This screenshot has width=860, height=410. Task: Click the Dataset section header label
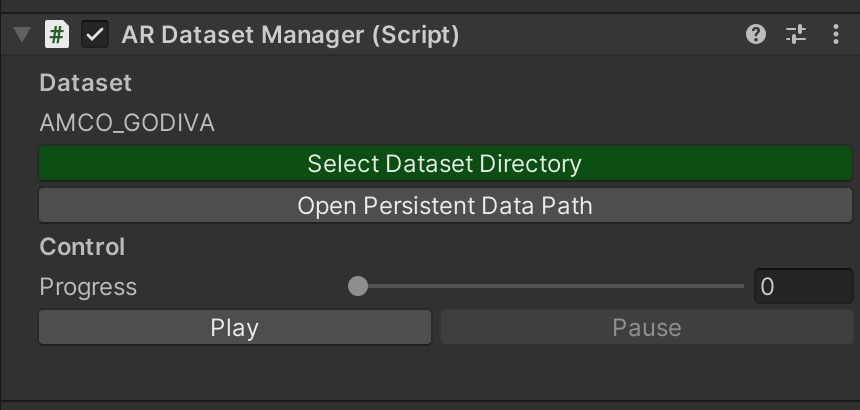coord(86,83)
